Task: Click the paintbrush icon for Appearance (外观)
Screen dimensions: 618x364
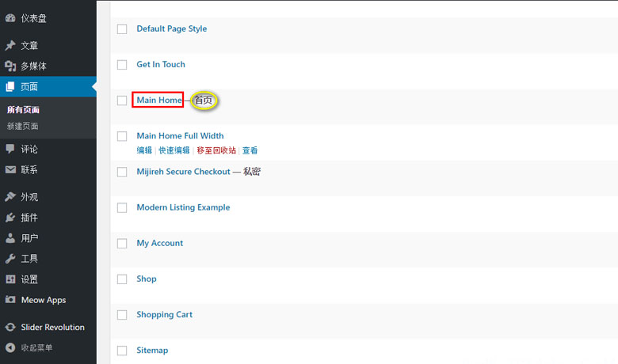Action: coord(10,197)
